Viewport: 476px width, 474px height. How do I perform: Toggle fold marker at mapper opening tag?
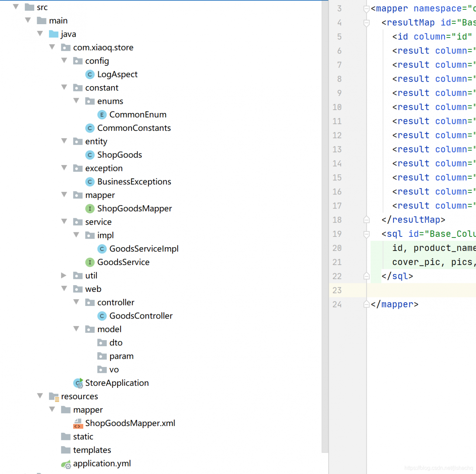click(366, 9)
